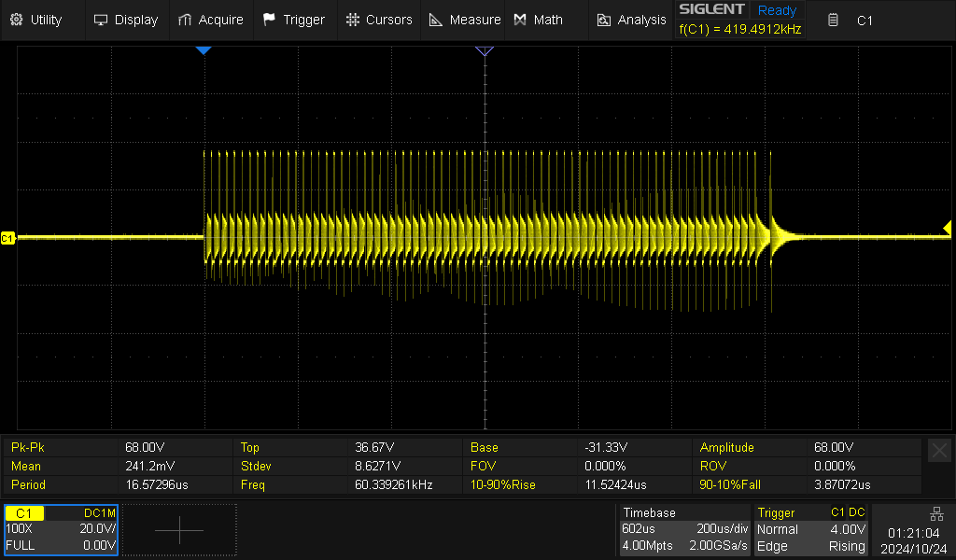956x560 pixels.
Task: Open the Math menu
Action: click(539, 20)
